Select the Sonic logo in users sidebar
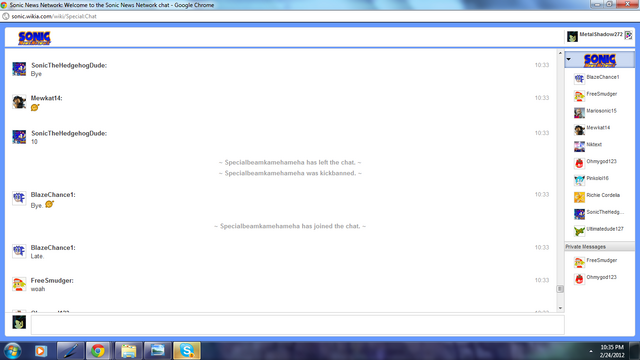The width and height of the screenshot is (640, 360). [600, 60]
